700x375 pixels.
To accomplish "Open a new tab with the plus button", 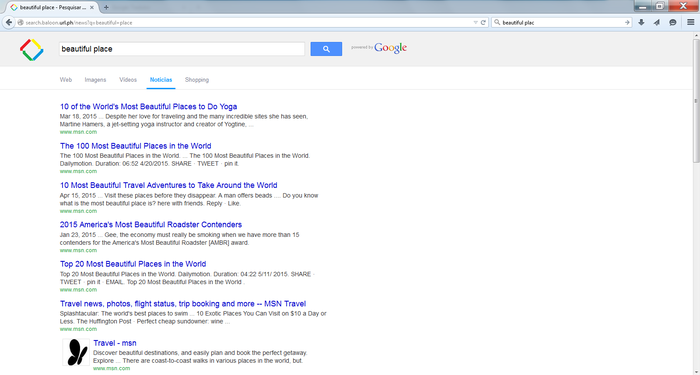I will [x=106, y=7].
